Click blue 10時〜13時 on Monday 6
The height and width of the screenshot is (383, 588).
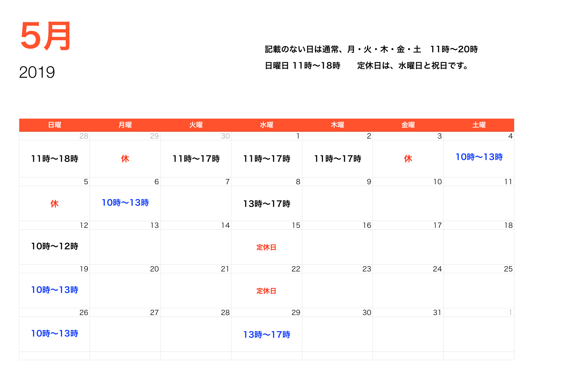125,203
